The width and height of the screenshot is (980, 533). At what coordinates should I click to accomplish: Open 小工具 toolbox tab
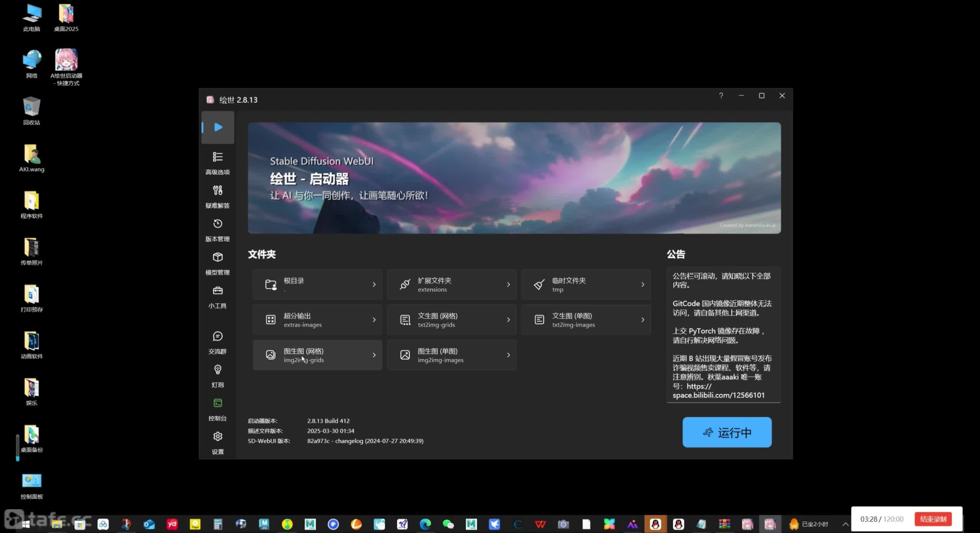click(x=217, y=297)
